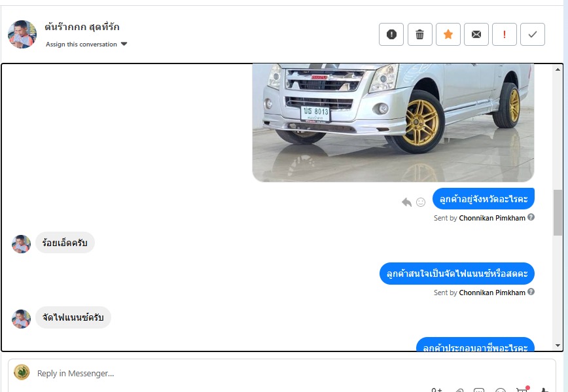Image resolution: width=568 pixels, height=392 pixels.
Task: Mark conversation as spam with exclamation circle icon
Action: (x=391, y=35)
